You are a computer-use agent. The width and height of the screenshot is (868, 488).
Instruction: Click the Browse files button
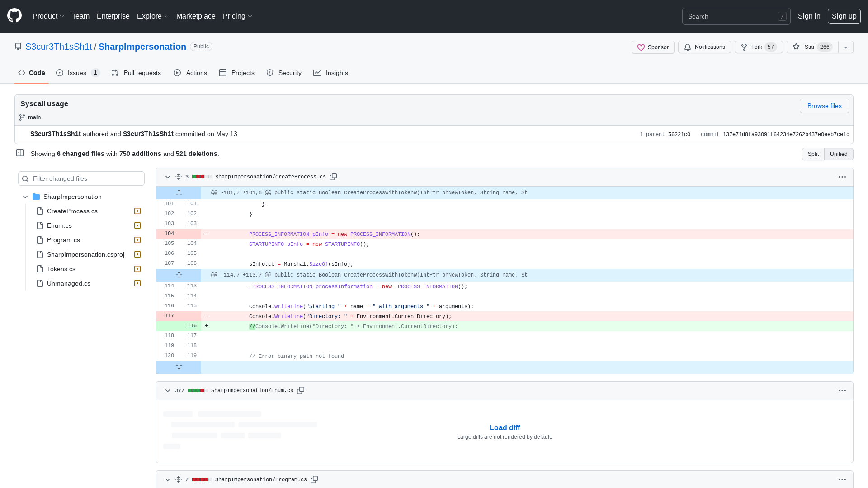coord(824,106)
